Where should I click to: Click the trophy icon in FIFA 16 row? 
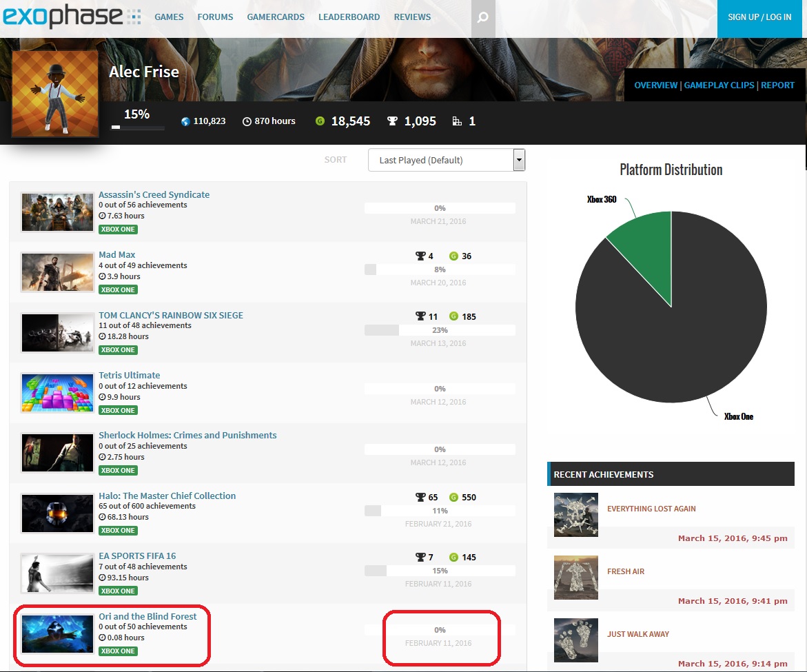[420, 558]
